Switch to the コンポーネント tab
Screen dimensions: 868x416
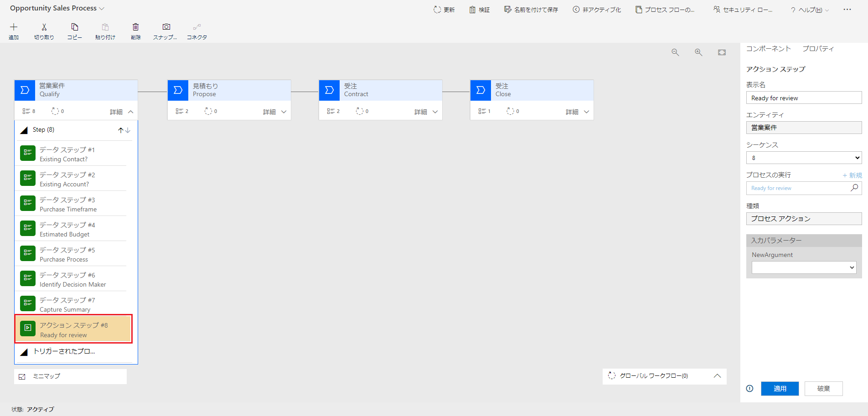tap(768, 49)
